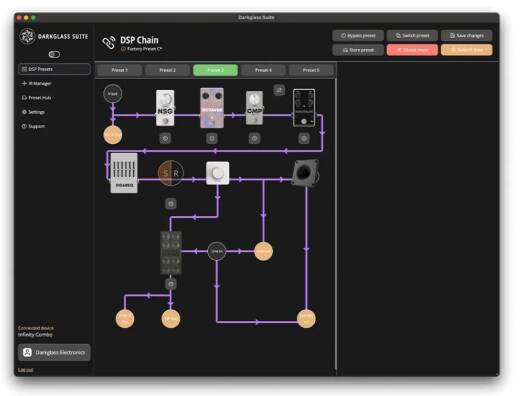The image size is (520, 396).
Task: Toggle the bypass button under the NSG pedal
Action: pos(165,138)
